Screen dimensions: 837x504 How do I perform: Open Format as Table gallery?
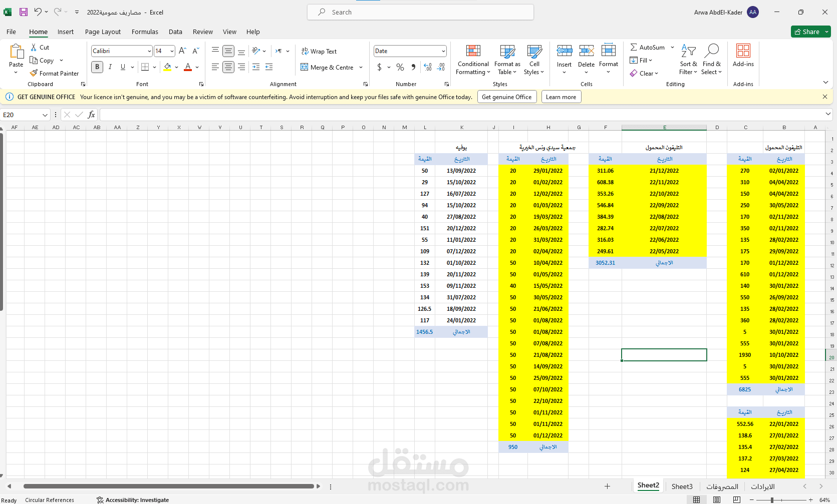pyautogui.click(x=507, y=60)
